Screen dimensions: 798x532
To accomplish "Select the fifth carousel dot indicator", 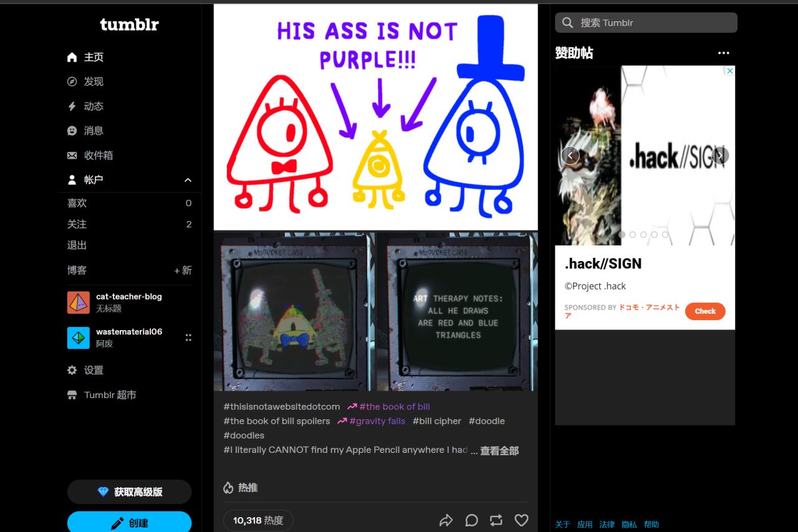I will coord(665,235).
